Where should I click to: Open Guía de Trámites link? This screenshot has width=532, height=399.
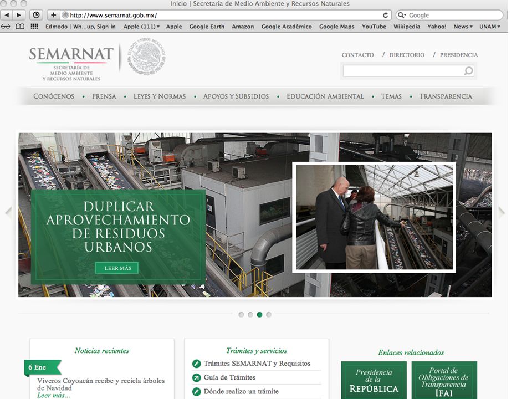229,377
